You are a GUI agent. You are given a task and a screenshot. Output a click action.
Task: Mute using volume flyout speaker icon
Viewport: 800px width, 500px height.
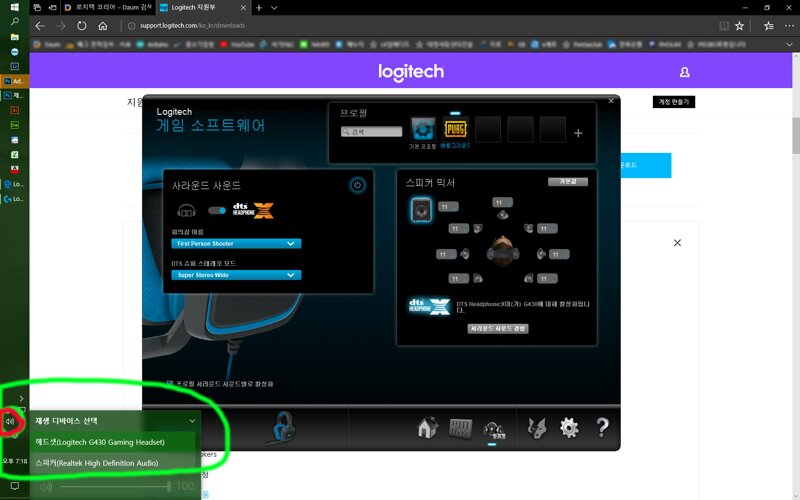pos(46,487)
